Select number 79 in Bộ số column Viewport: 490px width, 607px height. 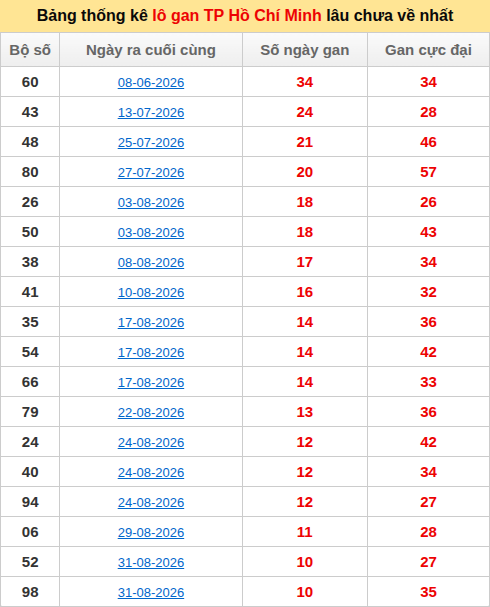pos(30,412)
